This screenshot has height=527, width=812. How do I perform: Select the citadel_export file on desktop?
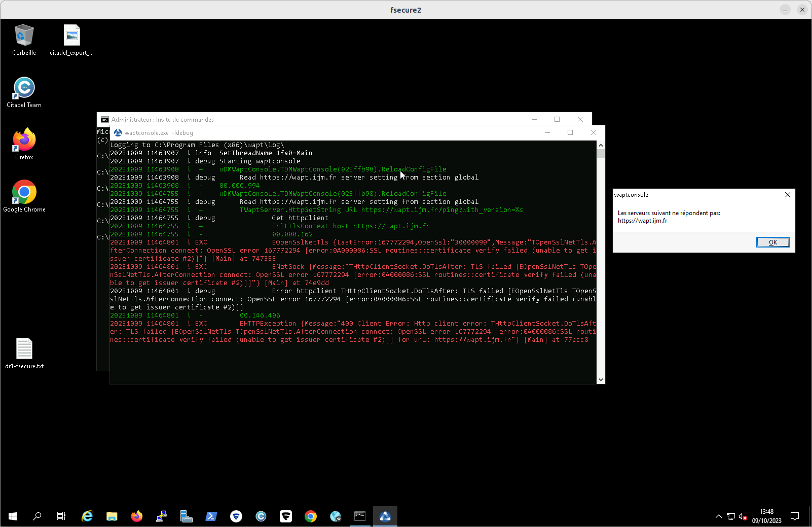(71, 40)
